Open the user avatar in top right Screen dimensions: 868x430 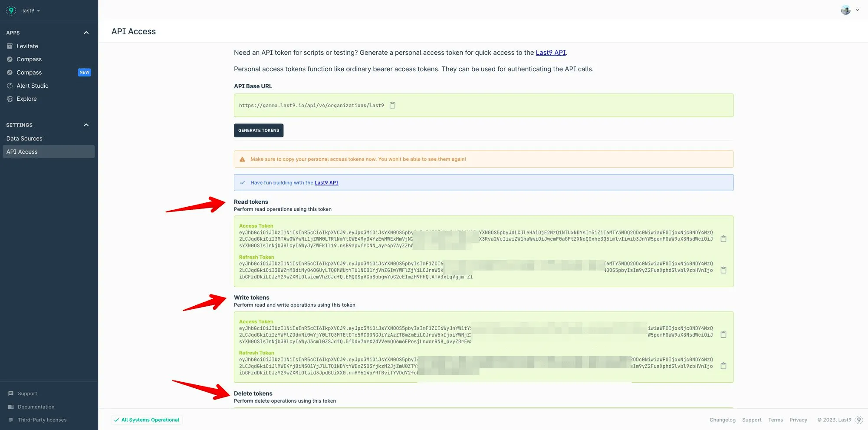click(x=845, y=10)
